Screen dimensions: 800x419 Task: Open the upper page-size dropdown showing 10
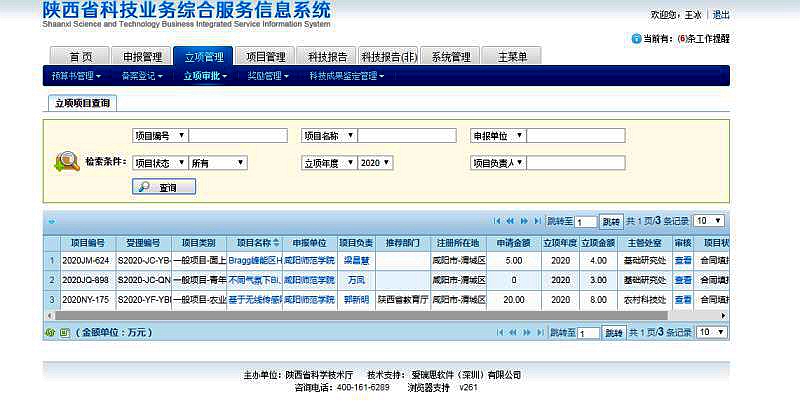point(709,220)
